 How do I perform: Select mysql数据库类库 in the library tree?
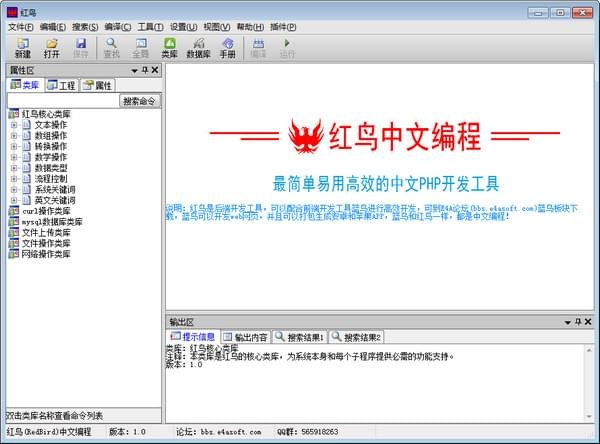point(52,221)
